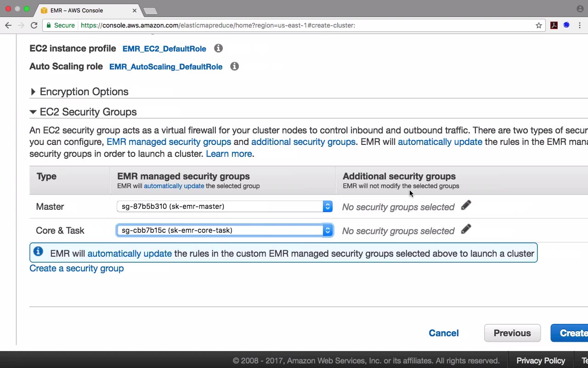Open a new browser tab
The width and height of the screenshot is (588, 368).
pyautogui.click(x=150, y=11)
